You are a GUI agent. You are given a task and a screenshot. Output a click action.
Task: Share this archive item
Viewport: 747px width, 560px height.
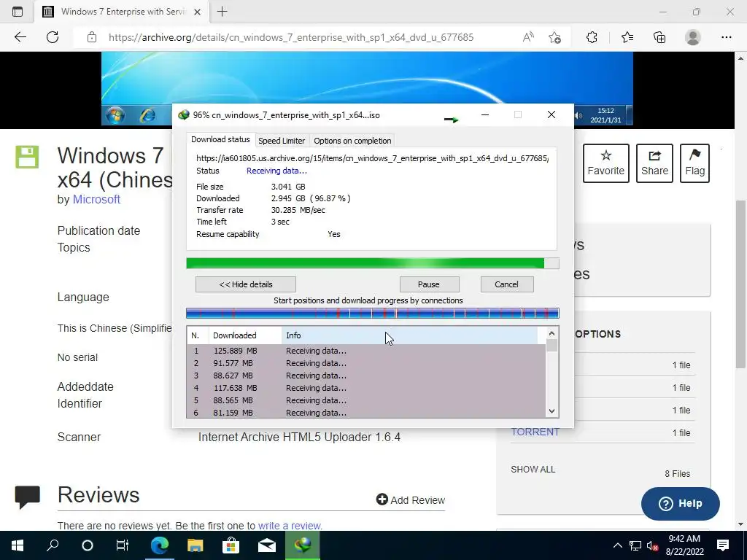tap(654, 163)
